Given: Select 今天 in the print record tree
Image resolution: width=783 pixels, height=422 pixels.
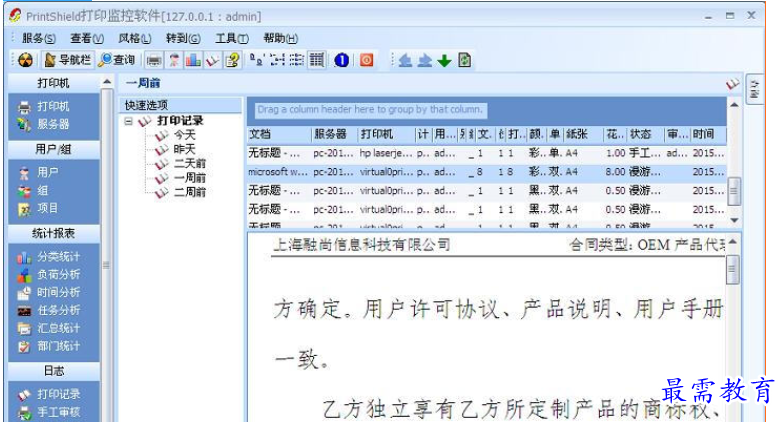Looking at the screenshot, I should [x=184, y=135].
